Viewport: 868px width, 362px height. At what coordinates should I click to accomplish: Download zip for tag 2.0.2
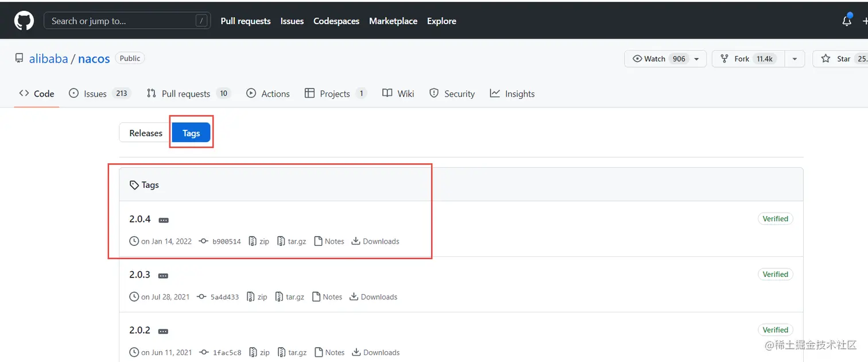click(259, 353)
